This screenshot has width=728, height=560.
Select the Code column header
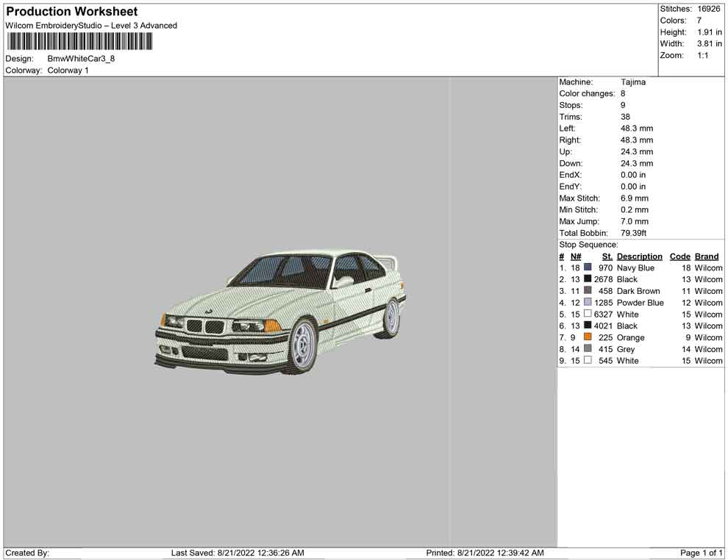[680, 256]
